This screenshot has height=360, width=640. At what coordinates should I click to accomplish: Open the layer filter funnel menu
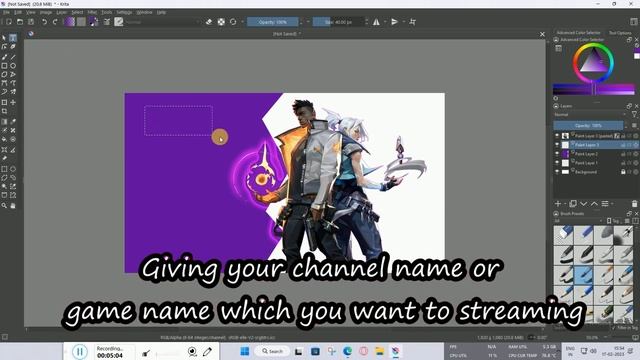click(634, 115)
